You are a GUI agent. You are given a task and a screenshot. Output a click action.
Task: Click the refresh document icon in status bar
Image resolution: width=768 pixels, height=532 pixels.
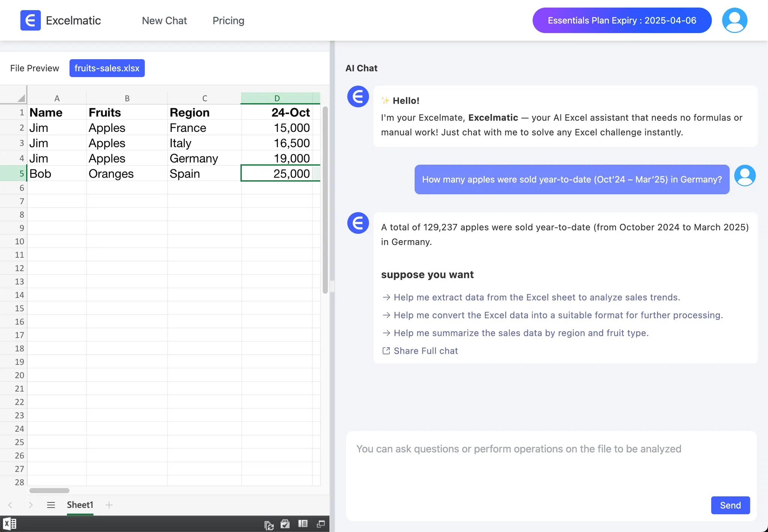[x=268, y=523]
